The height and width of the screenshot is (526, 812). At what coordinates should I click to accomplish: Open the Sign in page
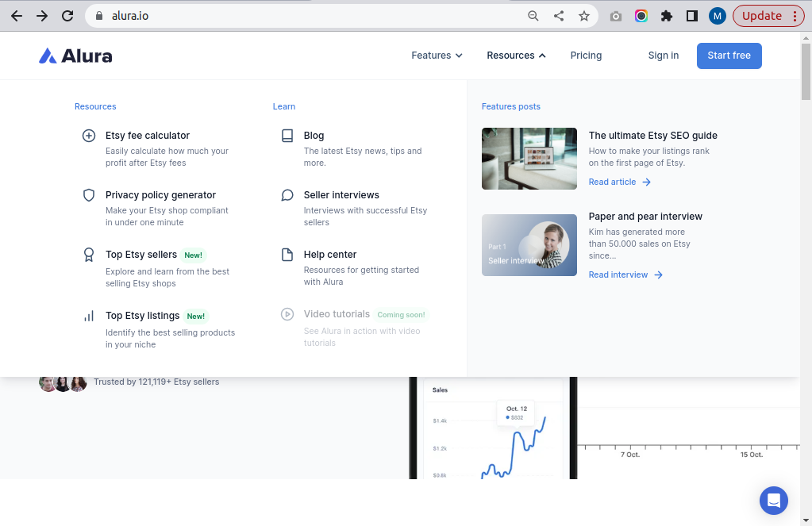point(663,56)
